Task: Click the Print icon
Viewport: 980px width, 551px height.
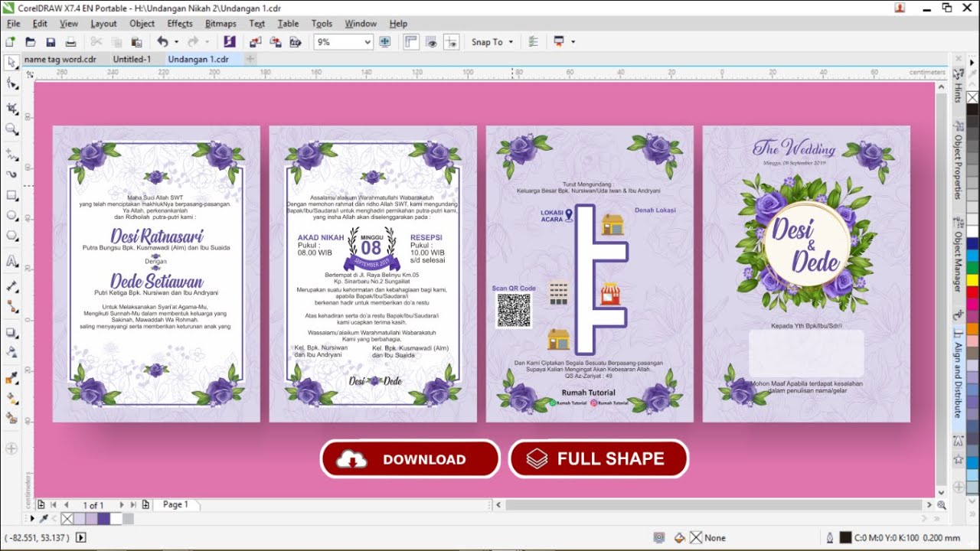Action: 70,42
